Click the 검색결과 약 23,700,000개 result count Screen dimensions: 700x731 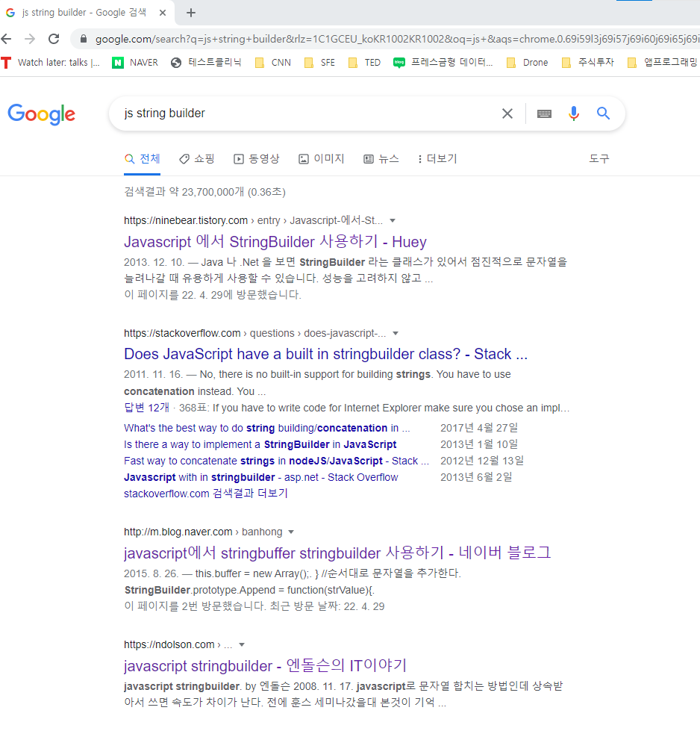coord(205,192)
